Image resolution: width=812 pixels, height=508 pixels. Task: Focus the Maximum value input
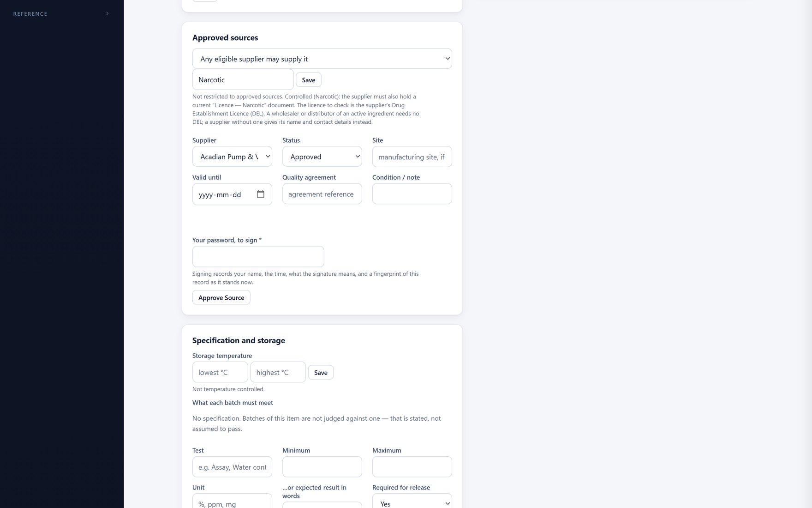(x=412, y=467)
